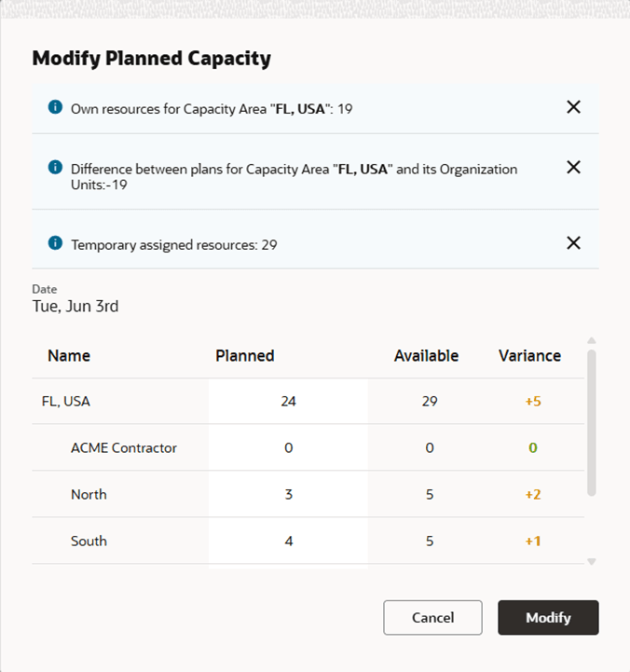Image resolution: width=630 pixels, height=672 pixels.
Task: Click the table scrollbar up arrow
Action: click(x=592, y=341)
